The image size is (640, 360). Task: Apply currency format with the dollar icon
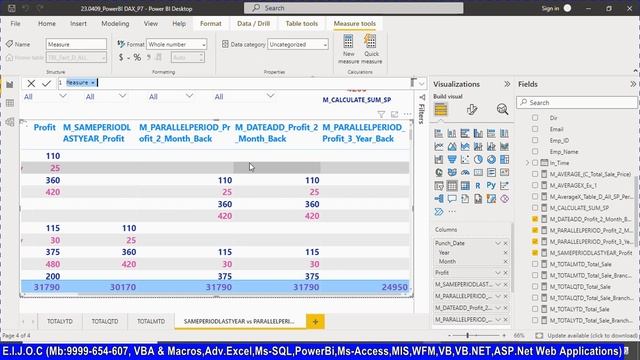(x=121, y=58)
